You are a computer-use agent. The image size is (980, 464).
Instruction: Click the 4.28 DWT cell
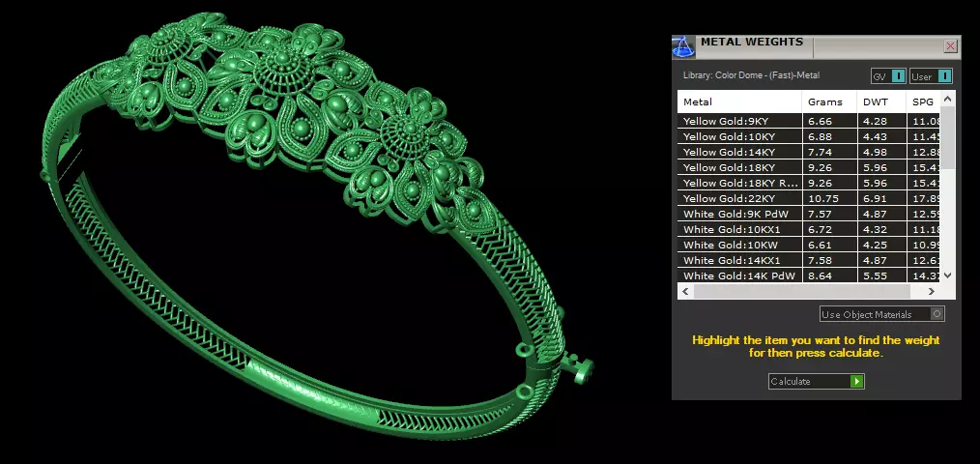881,121
